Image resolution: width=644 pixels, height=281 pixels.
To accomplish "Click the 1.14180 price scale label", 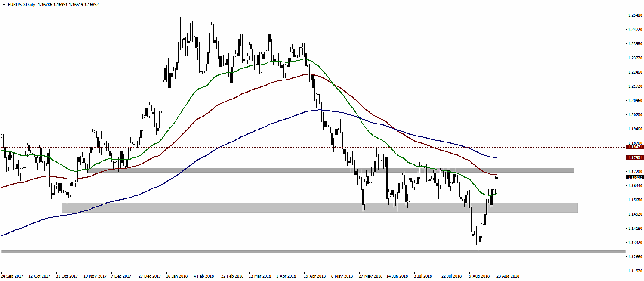I will (x=635, y=229).
